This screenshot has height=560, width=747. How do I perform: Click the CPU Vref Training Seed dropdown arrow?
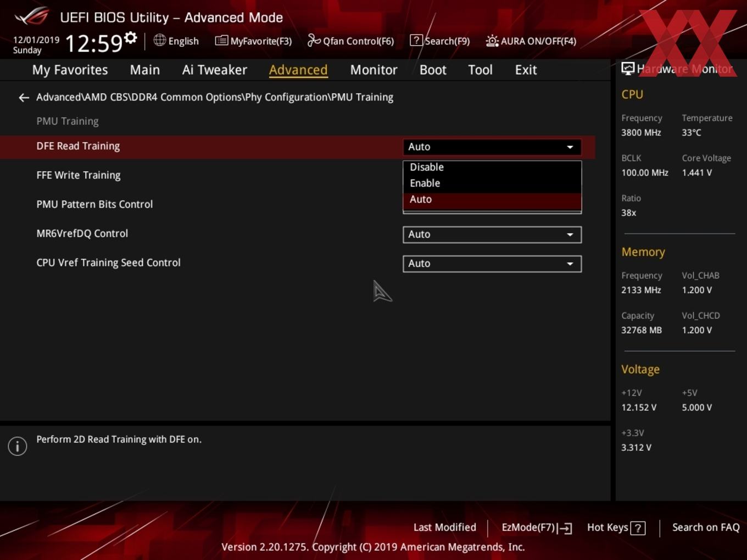coord(570,264)
